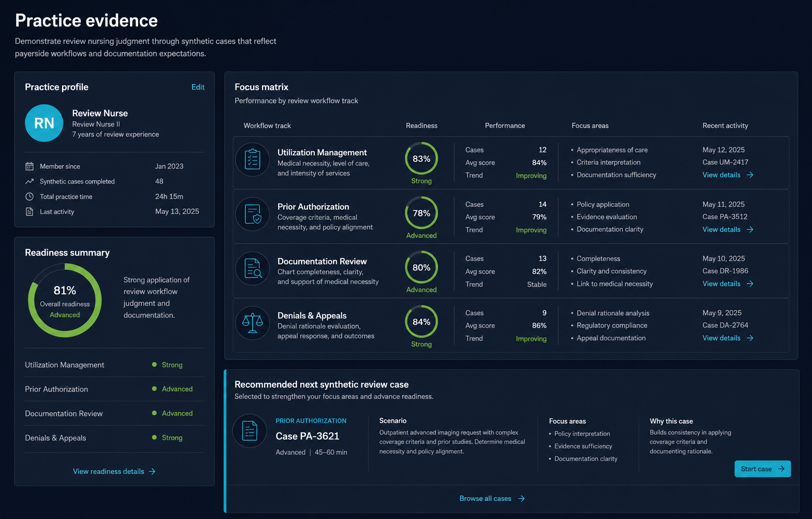The height and width of the screenshot is (519, 812).
Task: Click the Case DA-2764 text
Action: click(725, 325)
